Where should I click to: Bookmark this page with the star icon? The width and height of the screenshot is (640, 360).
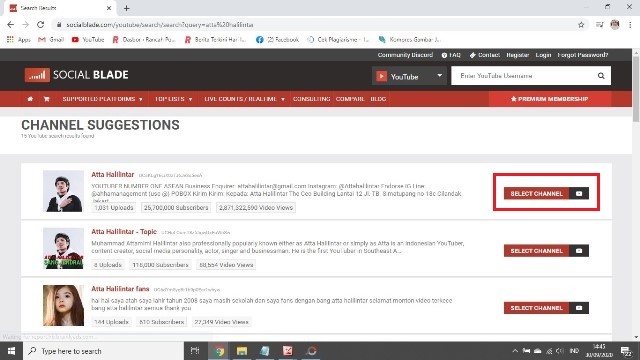click(x=581, y=25)
